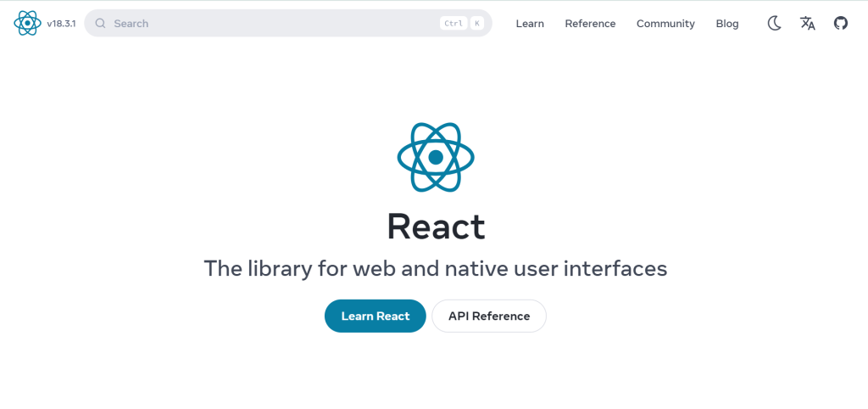This screenshot has height=409, width=868.
Task: Click the v18.3.1 version label
Action: tap(61, 23)
